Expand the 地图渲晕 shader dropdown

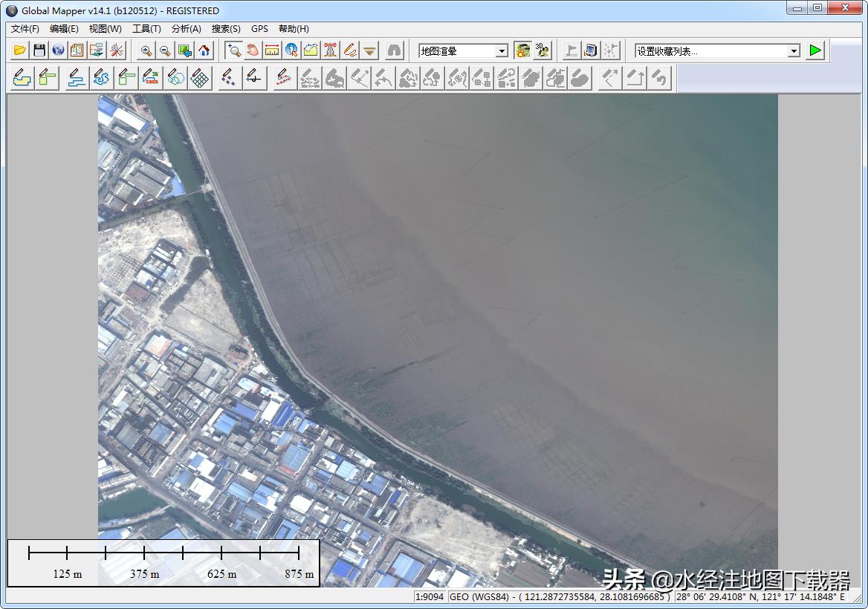coord(502,51)
